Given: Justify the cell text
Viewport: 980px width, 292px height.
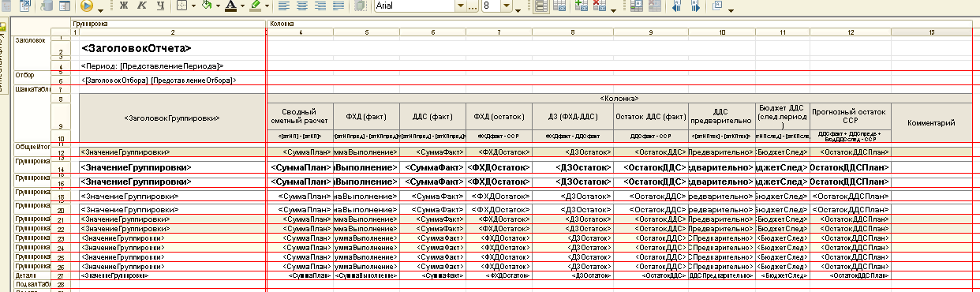Looking at the screenshot, I should pos(339,6).
